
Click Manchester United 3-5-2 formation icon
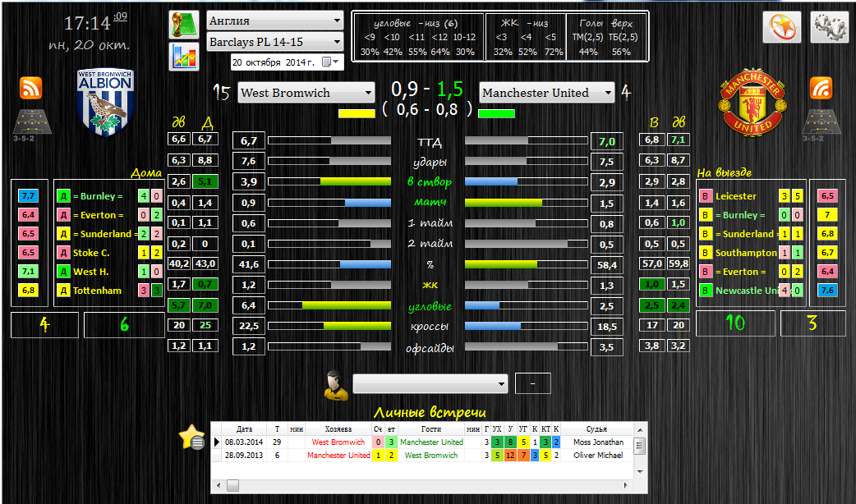coord(821,125)
